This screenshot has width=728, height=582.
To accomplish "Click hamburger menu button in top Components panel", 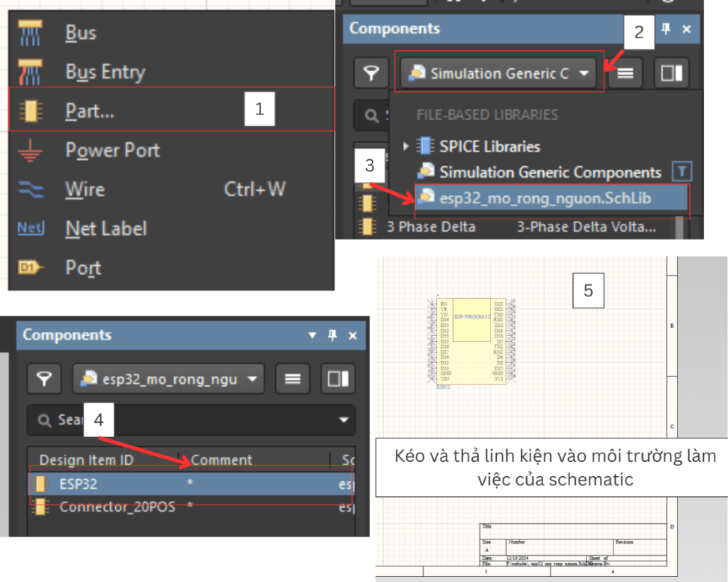I will (x=625, y=73).
